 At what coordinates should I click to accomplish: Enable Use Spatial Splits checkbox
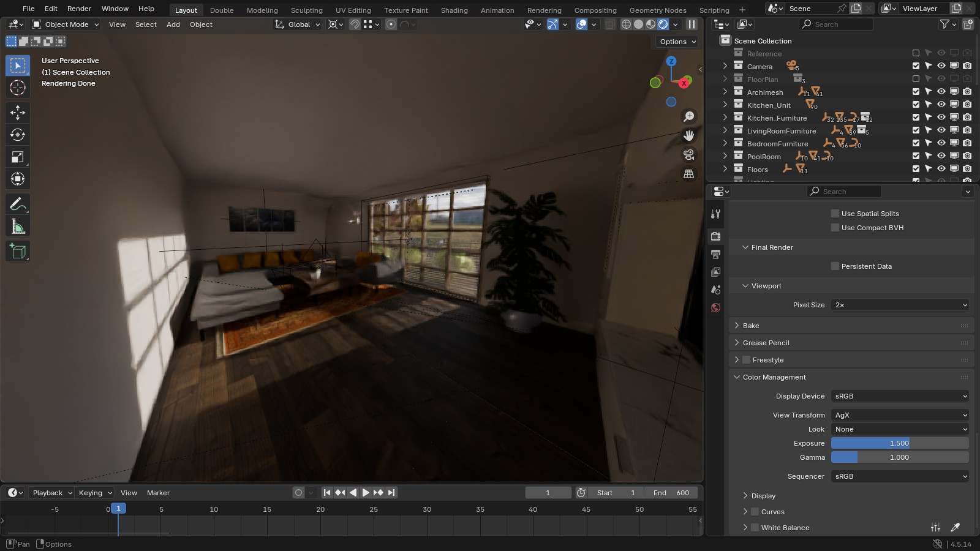835,214
